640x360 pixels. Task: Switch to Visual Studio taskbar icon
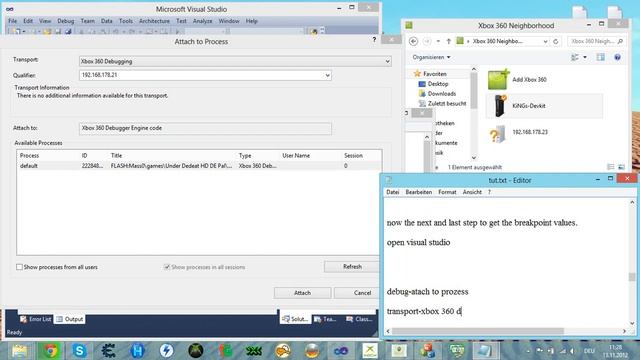341,351
